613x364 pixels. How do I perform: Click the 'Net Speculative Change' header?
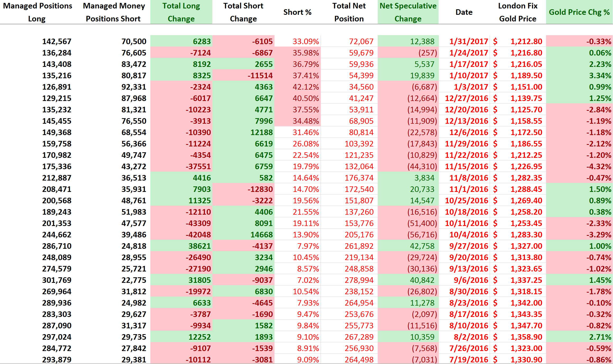point(408,12)
